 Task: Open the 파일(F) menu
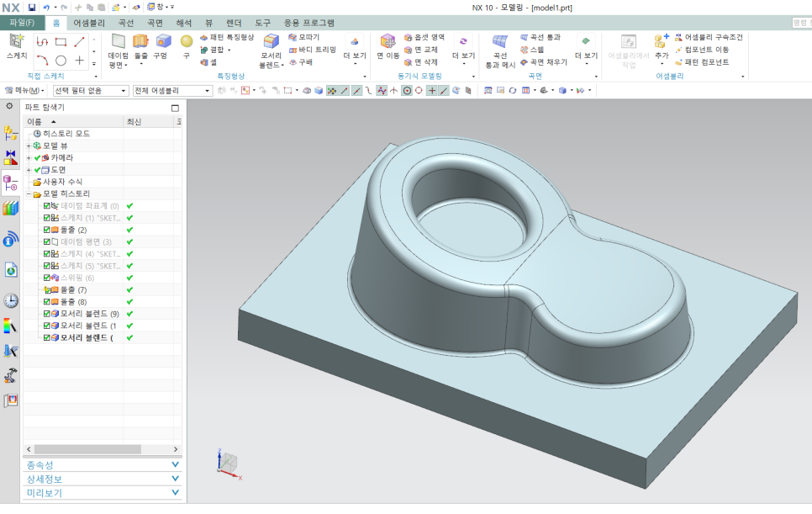pyautogui.click(x=22, y=23)
